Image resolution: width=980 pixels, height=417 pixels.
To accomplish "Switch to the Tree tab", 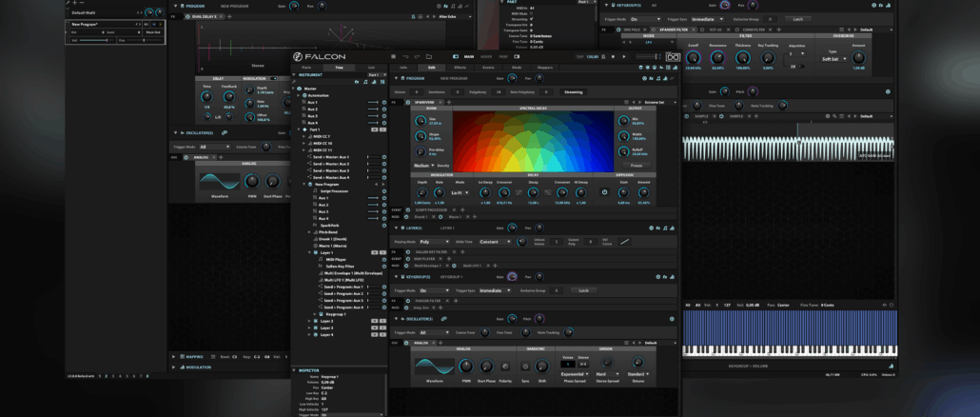I will tap(339, 67).
